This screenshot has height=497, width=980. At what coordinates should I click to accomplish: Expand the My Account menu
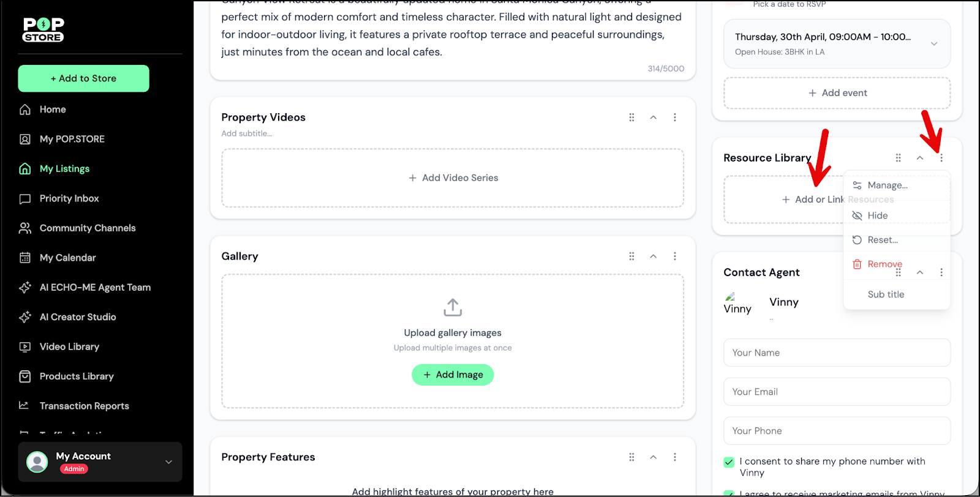[x=168, y=462]
